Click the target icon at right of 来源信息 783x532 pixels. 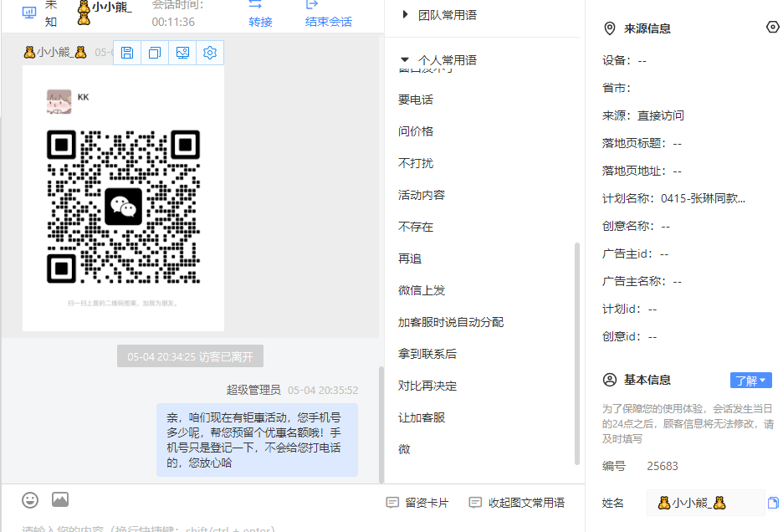[772, 27]
